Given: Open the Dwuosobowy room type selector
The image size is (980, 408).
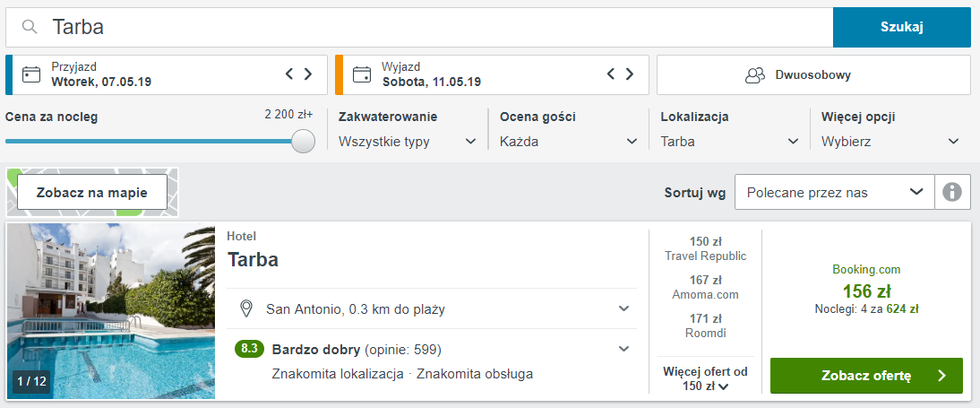Looking at the screenshot, I should coord(813,74).
